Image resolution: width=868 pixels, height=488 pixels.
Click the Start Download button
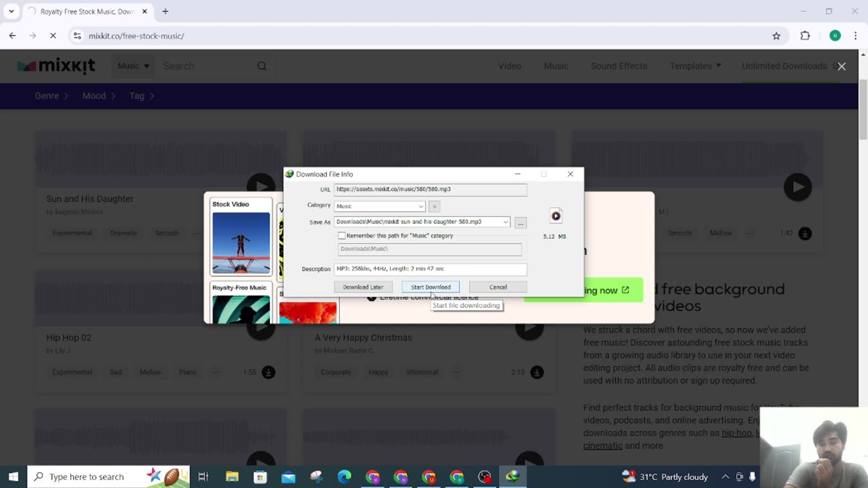pyautogui.click(x=431, y=287)
